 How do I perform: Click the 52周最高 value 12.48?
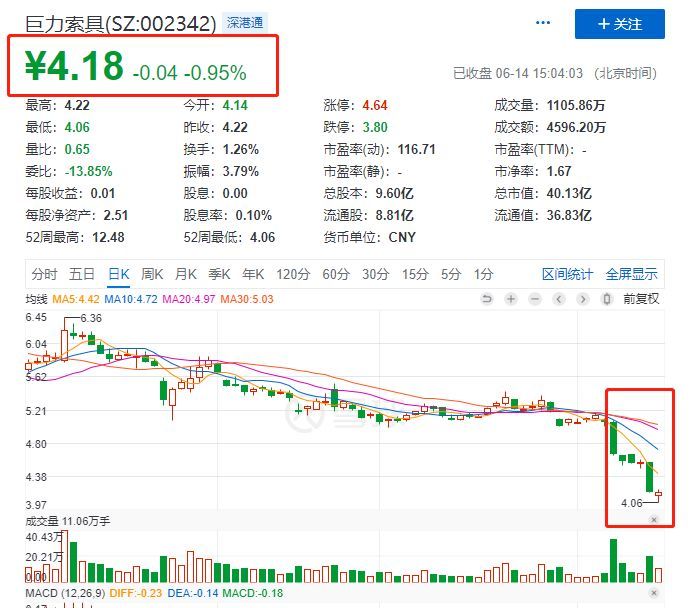pyautogui.click(x=108, y=237)
